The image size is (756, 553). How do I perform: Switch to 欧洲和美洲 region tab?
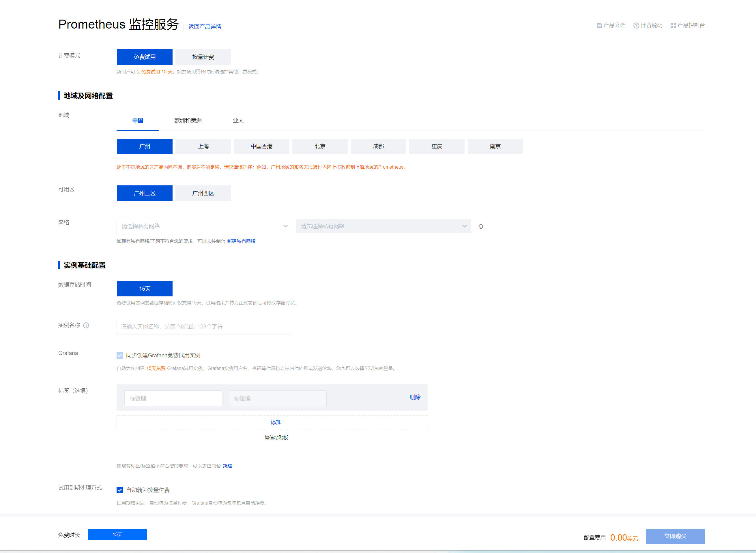click(188, 121)
